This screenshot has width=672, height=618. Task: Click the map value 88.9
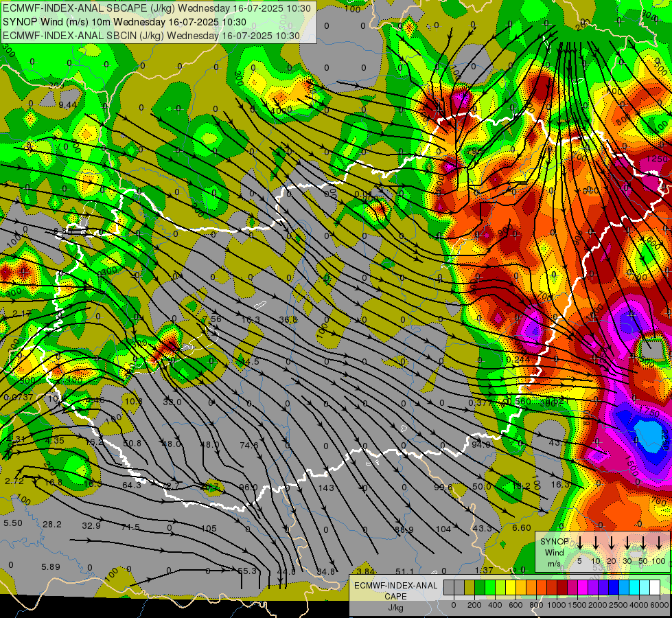coord(404,529)
